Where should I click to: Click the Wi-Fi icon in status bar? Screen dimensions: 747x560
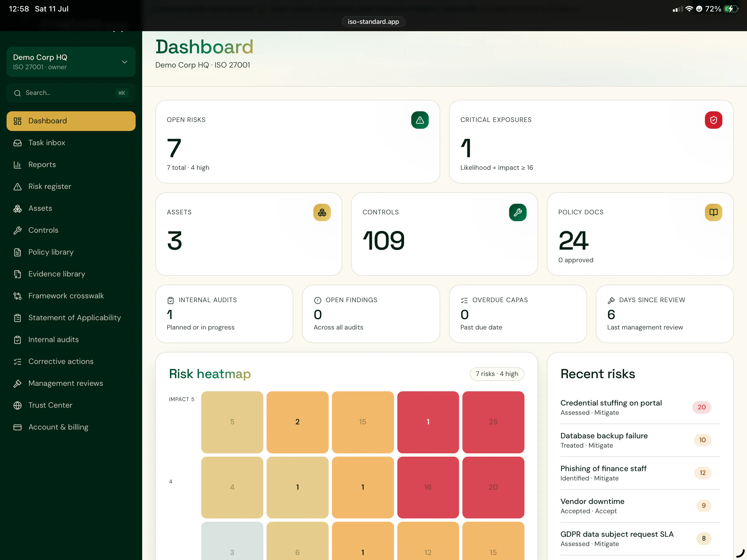pyautogui.click(x=689, y=9)
